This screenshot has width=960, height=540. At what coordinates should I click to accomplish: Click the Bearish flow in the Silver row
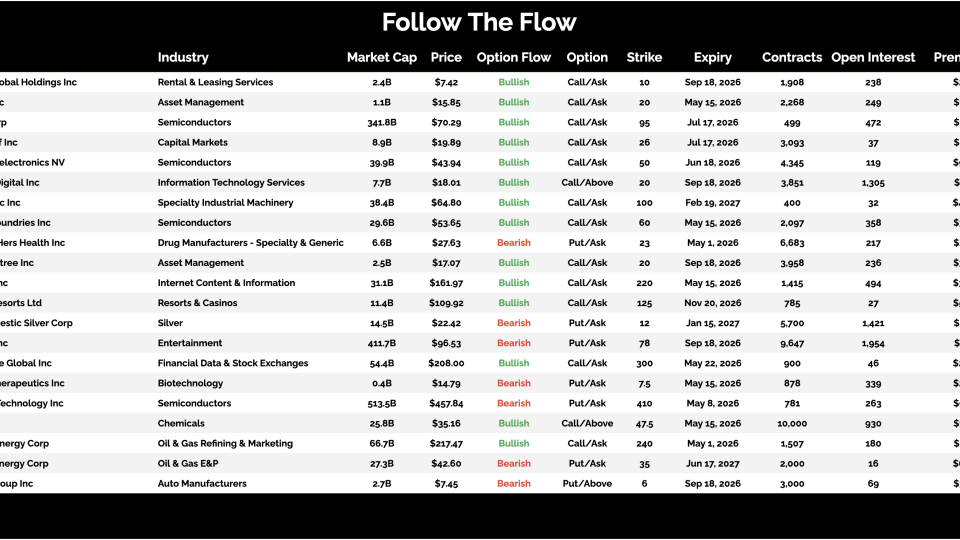click(x=514, y=323)
